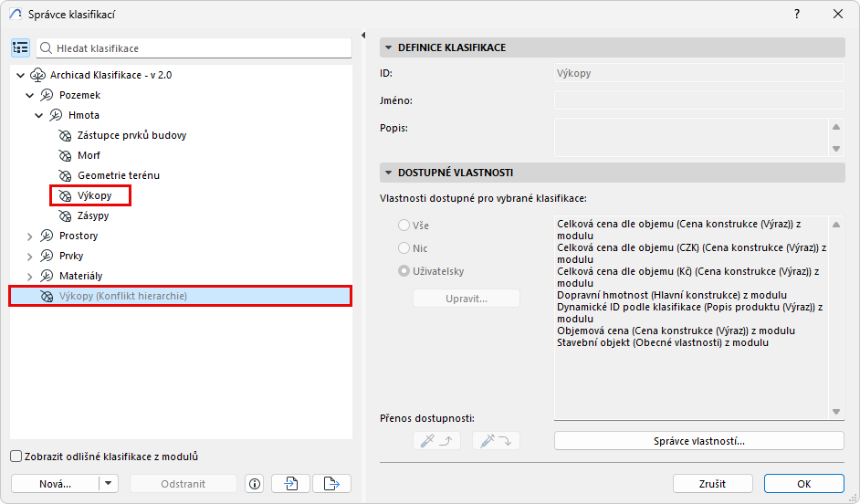The image size is (860, 504).
Task: Select the Geometrie terénu tree item
Action: coord(119,175)
